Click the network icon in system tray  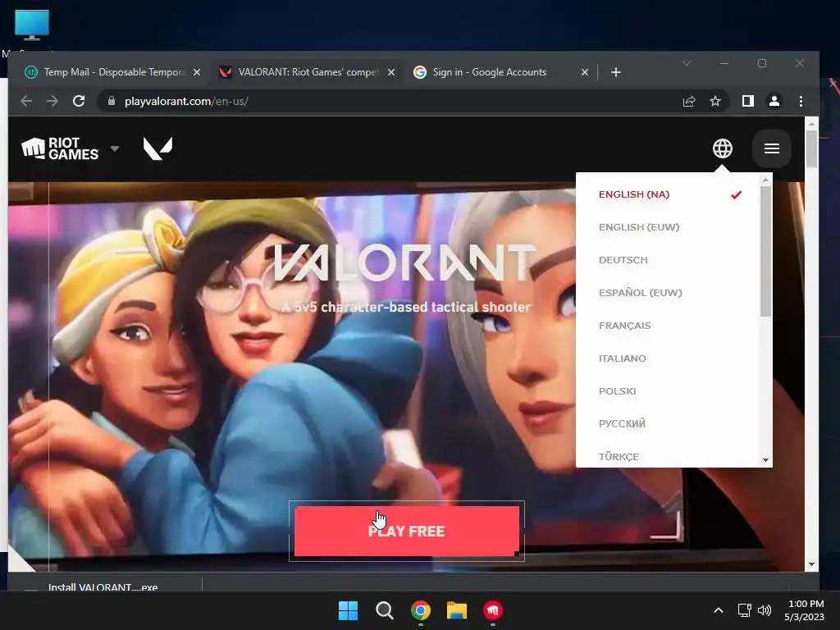click(x=744, y=610)
